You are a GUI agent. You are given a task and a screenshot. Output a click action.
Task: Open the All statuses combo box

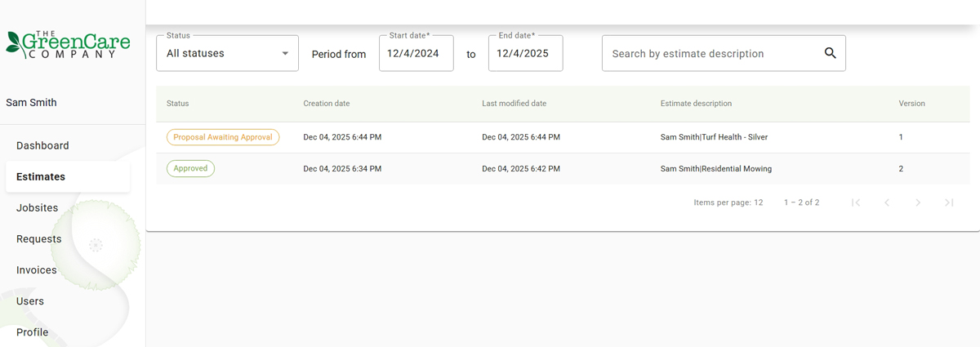(227, 53)
